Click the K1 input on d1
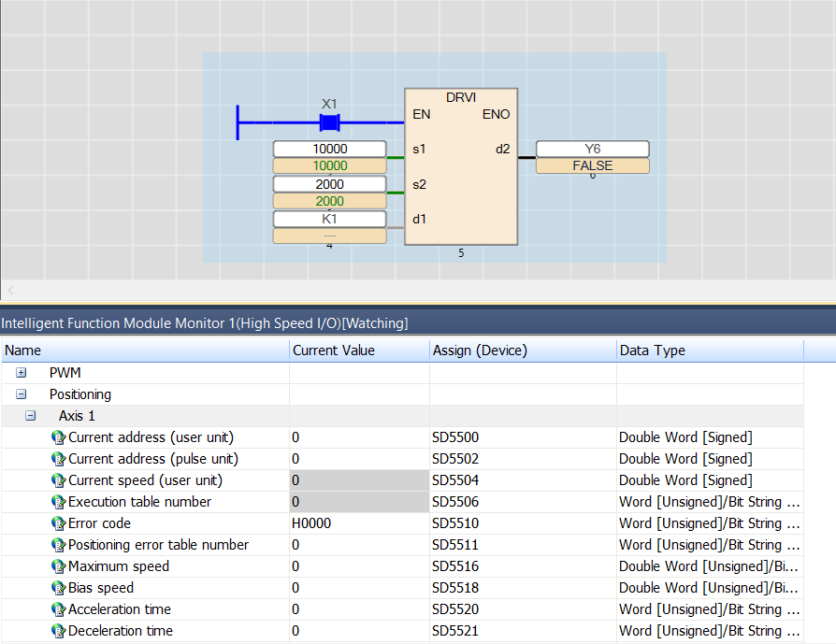This screenshot has height=644, width=836. 329,219
